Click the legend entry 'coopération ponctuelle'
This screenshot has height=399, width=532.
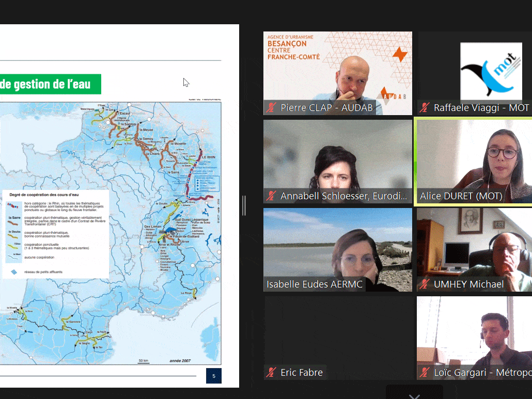[41, 245]
